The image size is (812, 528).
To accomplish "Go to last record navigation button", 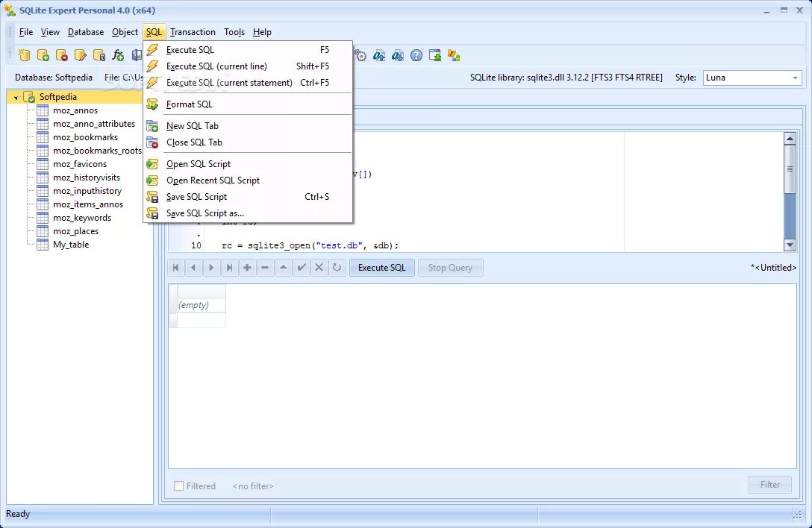I will pyautogui.click(x=229, y=268).
